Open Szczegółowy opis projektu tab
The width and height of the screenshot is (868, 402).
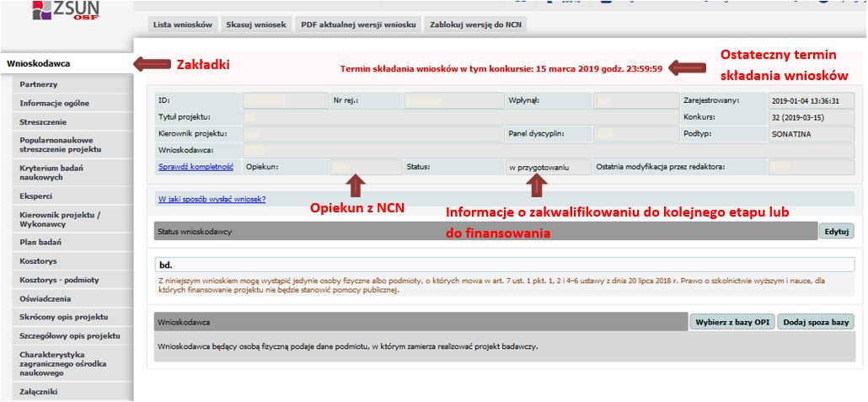(72, 336)
